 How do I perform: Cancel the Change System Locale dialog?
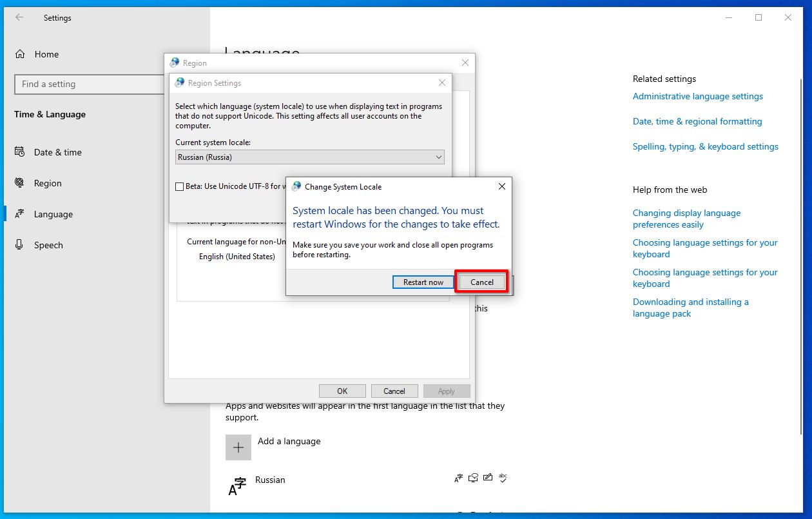point(482,282)
